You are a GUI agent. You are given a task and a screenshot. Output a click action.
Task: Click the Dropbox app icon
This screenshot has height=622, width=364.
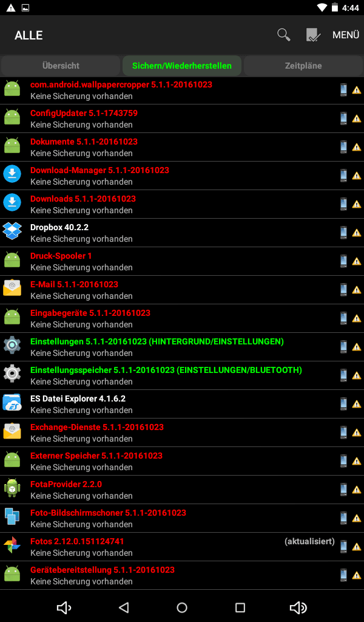tap(12, 231)
